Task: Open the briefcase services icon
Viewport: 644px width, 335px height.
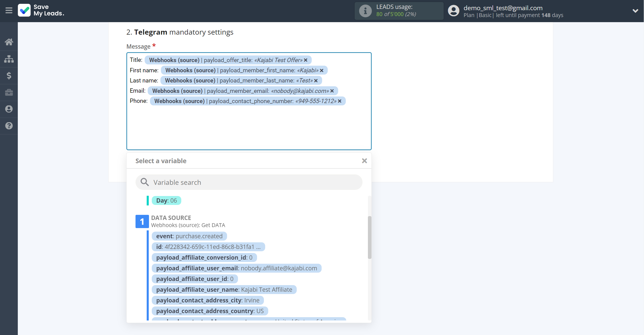Action: (x=9, y=92)
